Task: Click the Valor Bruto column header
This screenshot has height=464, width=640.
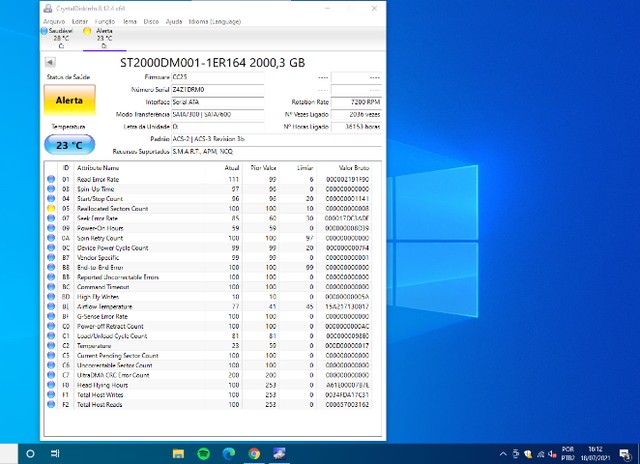Action: [353, 168]
